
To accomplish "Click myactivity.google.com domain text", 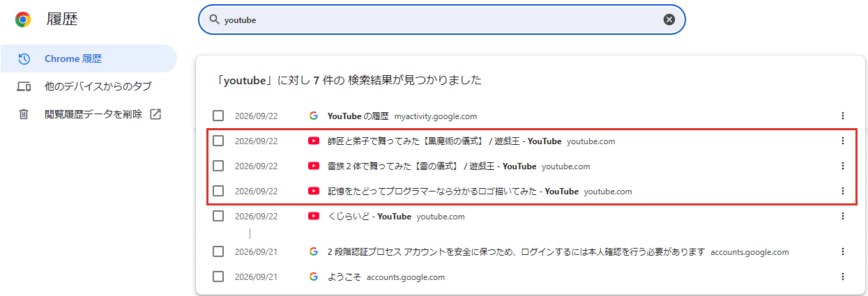I will pyautogui.click(x=436, y=116).
